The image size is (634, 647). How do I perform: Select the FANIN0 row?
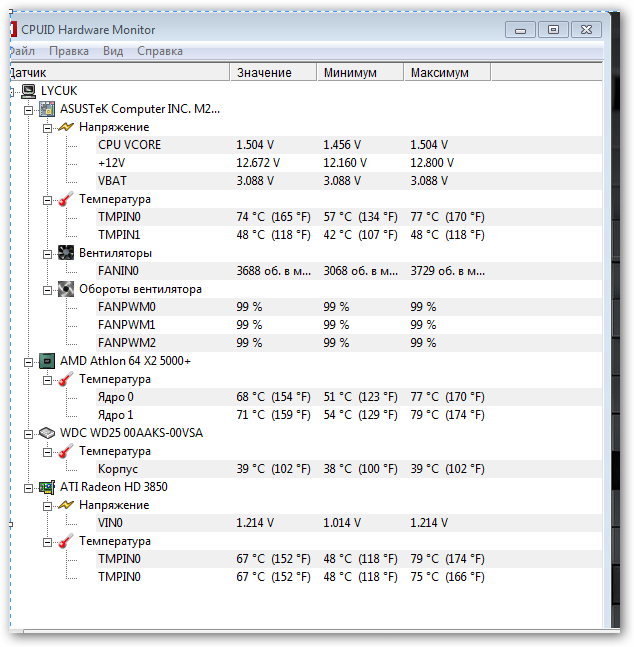coord(349,271)
